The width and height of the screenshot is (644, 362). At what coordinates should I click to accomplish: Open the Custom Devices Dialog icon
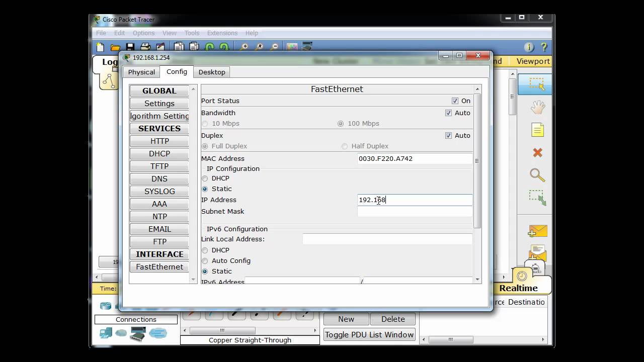click(307, 47)
